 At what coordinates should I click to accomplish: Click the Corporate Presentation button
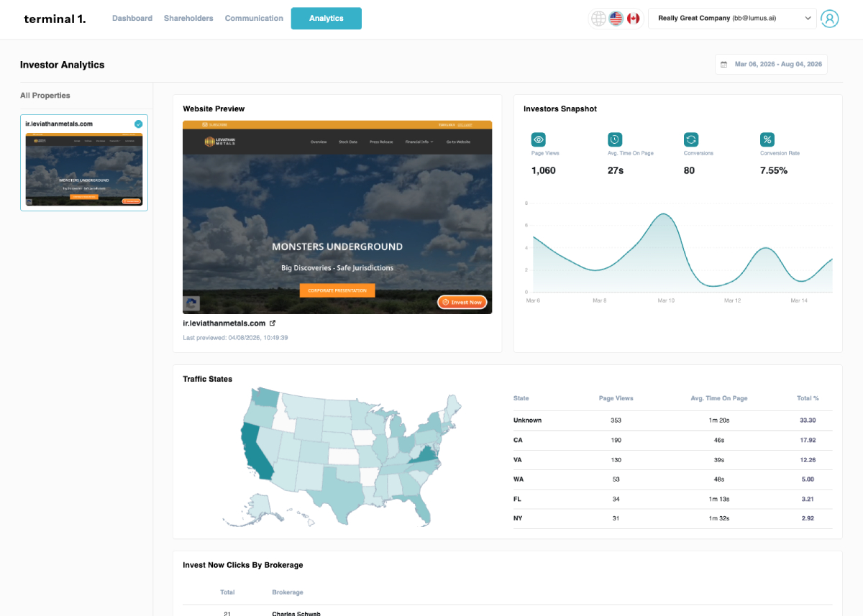[x=337, y=290]
